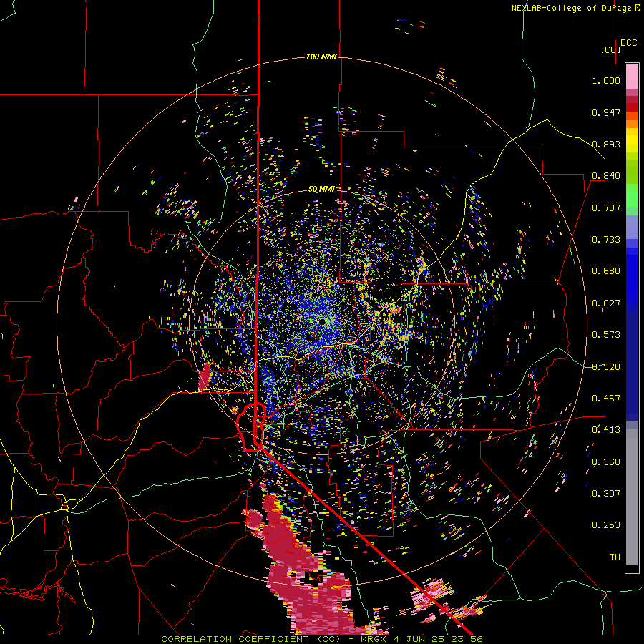Image resolution: width=644 pixels, height=644 pixels.
Task: Click the [CC] label above the color scale
Action: tap(610, 49)
